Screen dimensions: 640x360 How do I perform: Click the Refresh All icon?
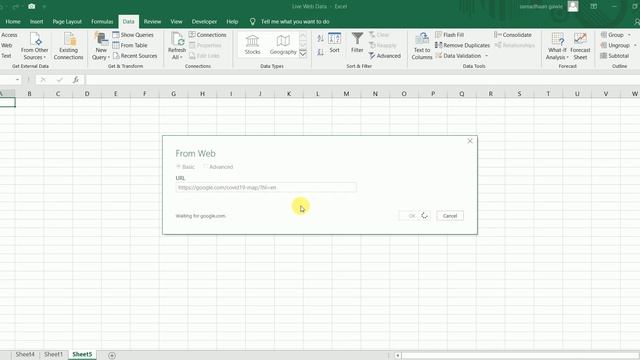[177, 39]
